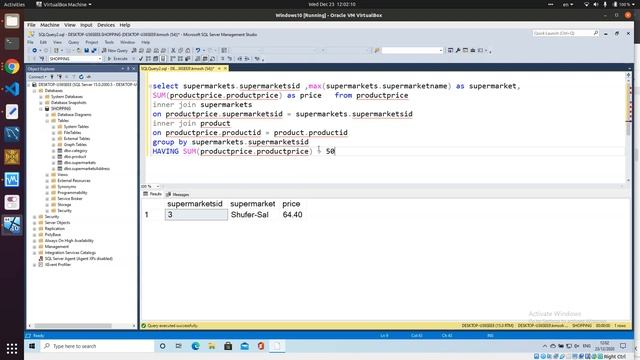The image size is (640, 360).
Task: Open the zoom percentage dropdown
Action: coord(158,187)
